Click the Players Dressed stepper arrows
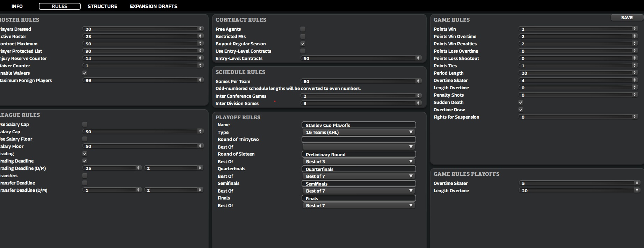 pos(200,29)
